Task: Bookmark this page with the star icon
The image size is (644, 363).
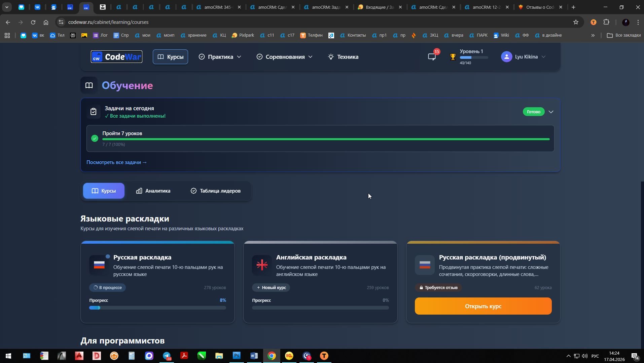Action: pyautogui.click(x=576, y=22)
